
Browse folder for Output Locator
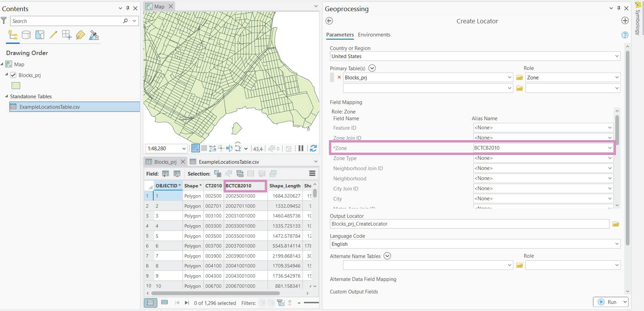coord(616,224)
